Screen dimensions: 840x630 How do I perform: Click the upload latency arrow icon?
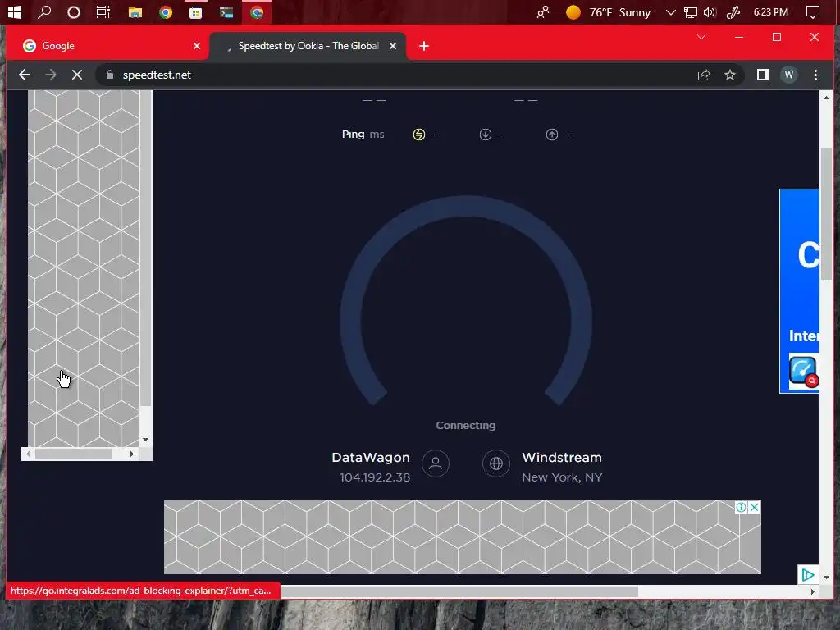click(552, 135)
